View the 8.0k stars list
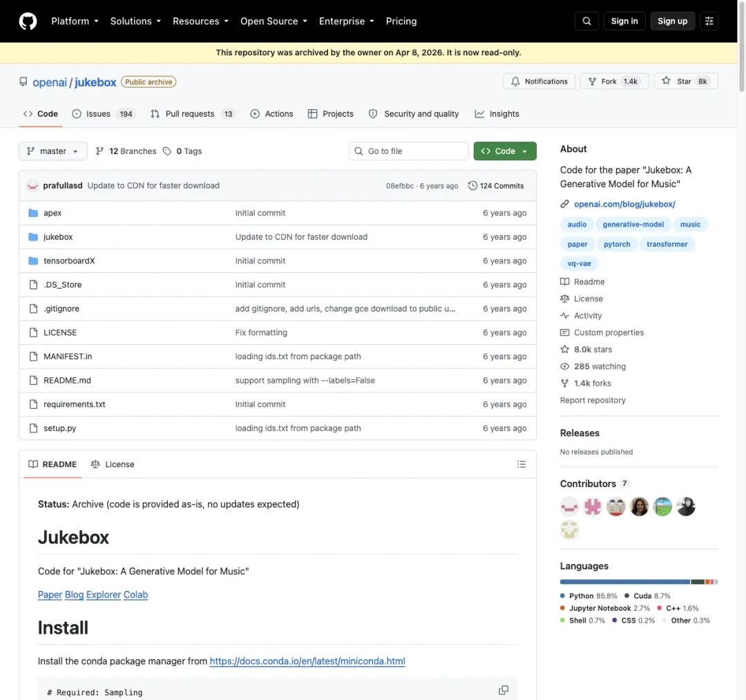 pos(586,349)
